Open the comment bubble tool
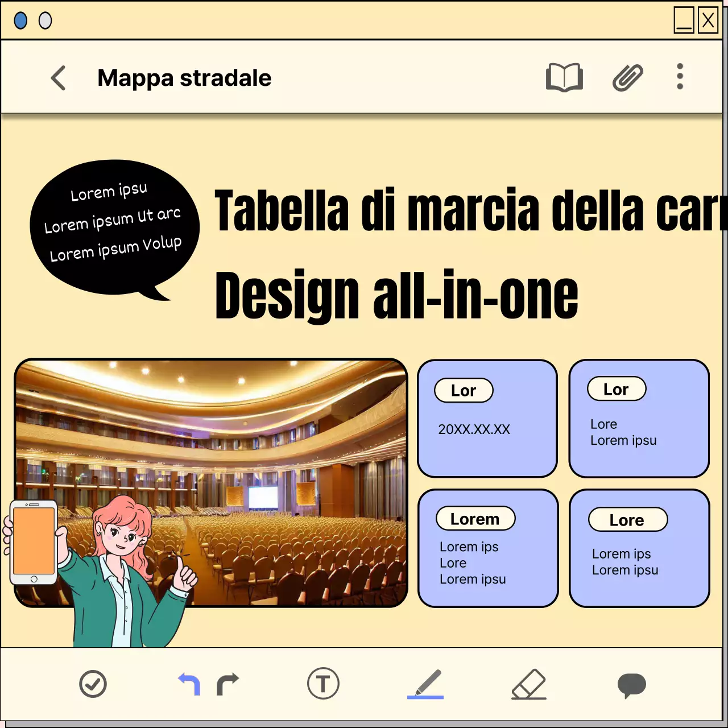Viewport: 728px width, 728px height. click(632, 685)
